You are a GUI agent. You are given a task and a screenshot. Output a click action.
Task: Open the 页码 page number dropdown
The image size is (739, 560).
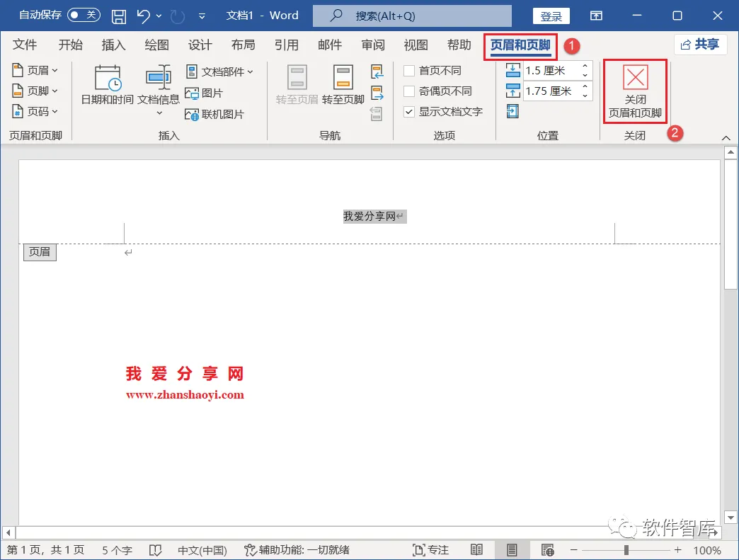[35, 111]
